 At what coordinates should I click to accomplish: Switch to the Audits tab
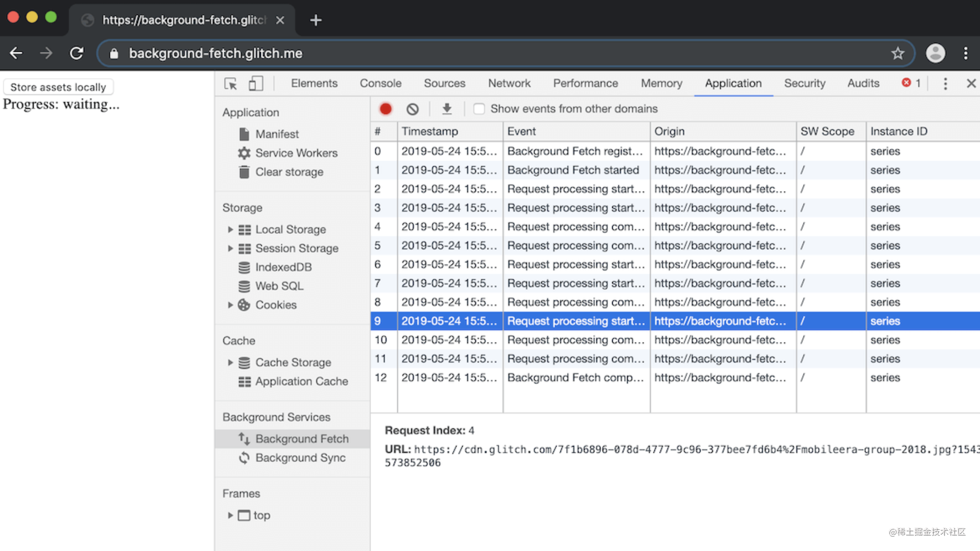(x=863, y=83)
